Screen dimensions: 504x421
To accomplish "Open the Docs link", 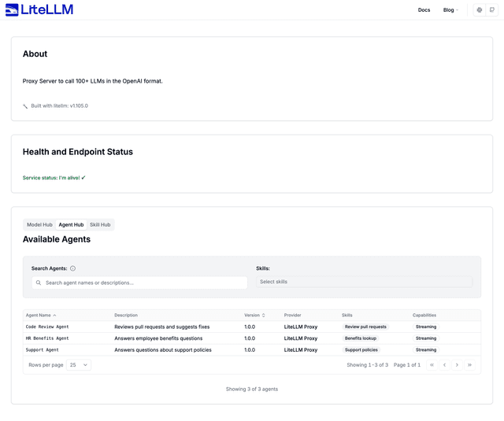I will 424,10.
